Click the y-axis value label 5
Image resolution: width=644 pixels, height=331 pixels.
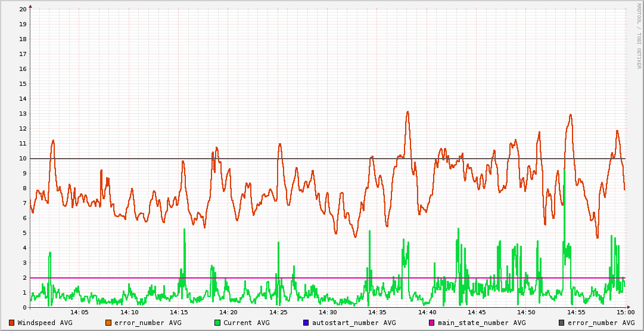pos(24,233)
